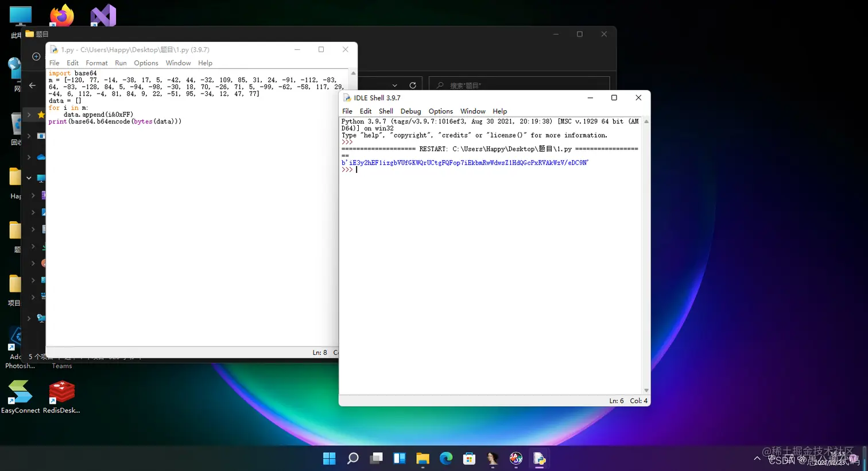
Task: Expand the Quick access node in Explorer
Action: (29, 115)
